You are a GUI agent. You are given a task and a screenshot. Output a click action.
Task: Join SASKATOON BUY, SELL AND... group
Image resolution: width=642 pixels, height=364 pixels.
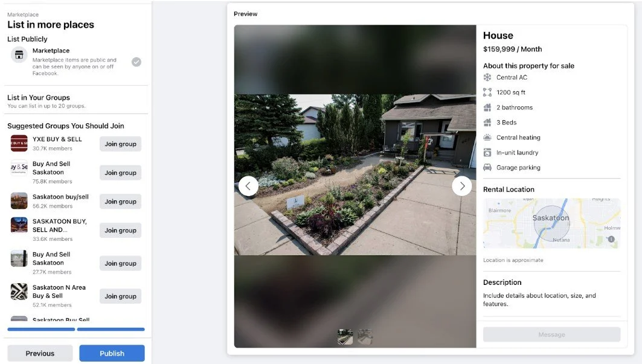[120, 230]
